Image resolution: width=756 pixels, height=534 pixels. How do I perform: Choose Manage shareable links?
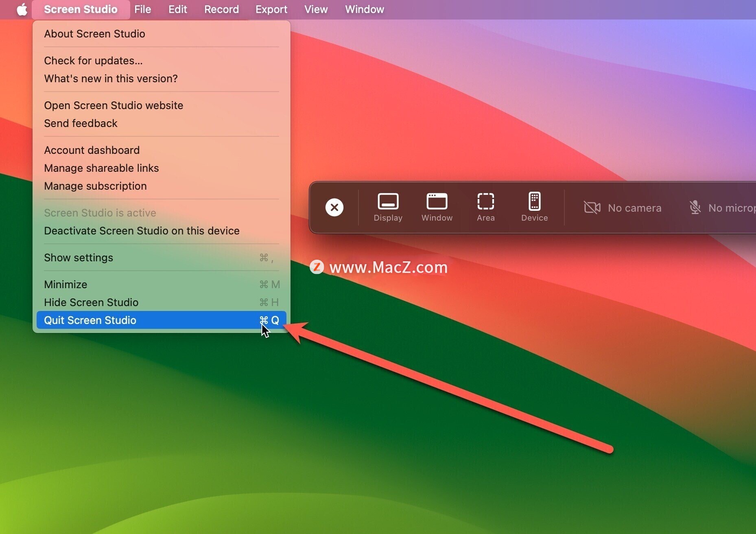click(161, 168)
